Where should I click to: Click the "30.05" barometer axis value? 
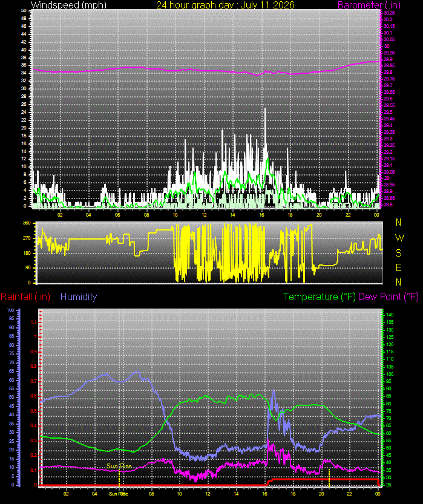(389, 39)
